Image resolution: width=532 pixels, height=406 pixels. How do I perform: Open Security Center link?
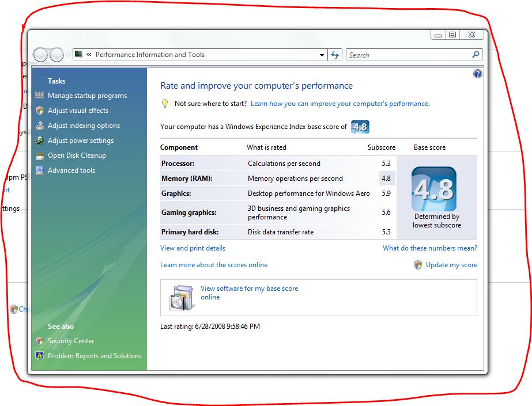70,341
